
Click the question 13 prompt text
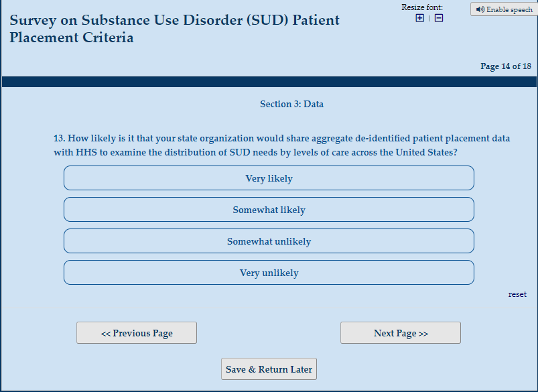click(281, 145)
